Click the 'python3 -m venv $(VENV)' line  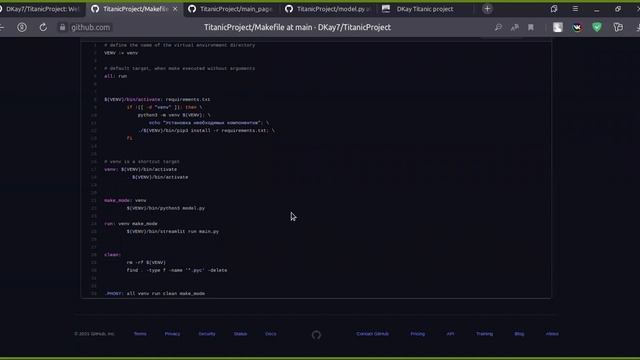(174, 115)
